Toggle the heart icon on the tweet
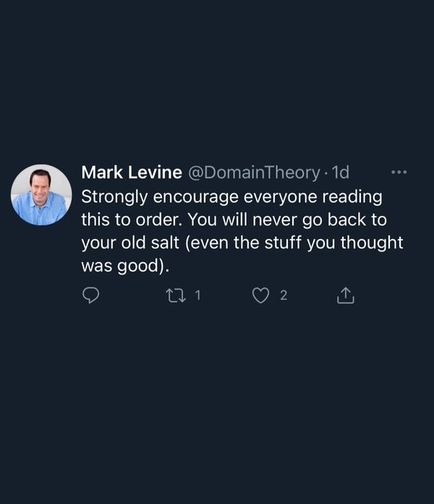The width and height of the screenshot is (434, 504). pos(261,295)
